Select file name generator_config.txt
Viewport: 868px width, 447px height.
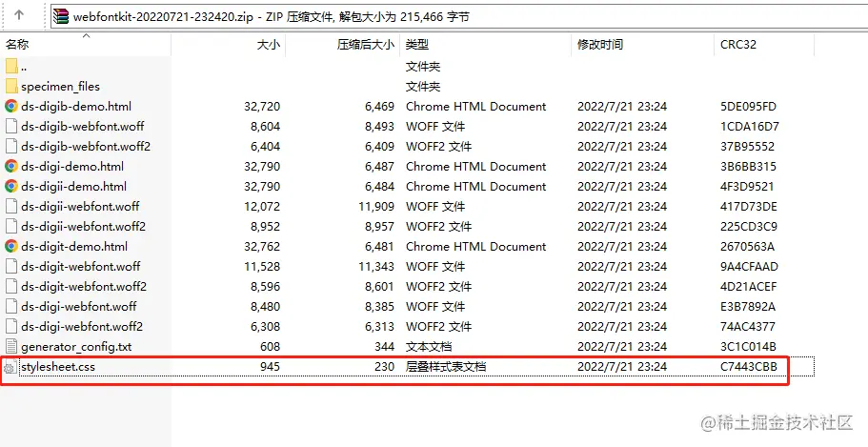pyautogui.click(x=76, y=347)
